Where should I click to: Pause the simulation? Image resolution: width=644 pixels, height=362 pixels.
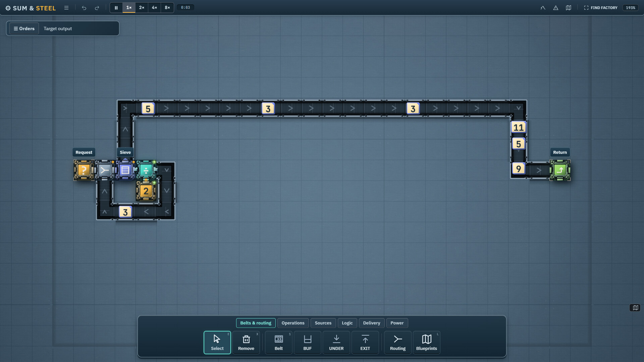pos(116,8)
